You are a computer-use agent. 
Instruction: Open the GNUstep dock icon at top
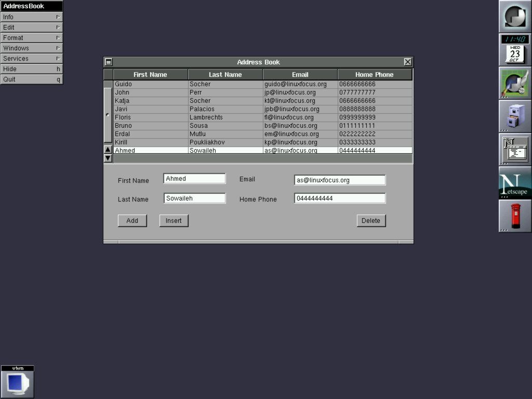(x=515, y=17)
